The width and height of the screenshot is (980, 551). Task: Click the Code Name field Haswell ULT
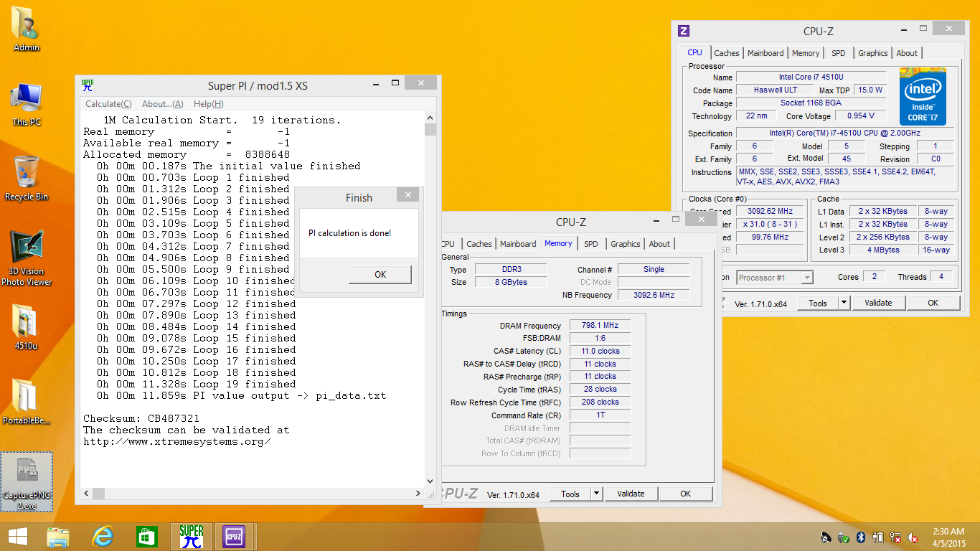pos(776,90)
